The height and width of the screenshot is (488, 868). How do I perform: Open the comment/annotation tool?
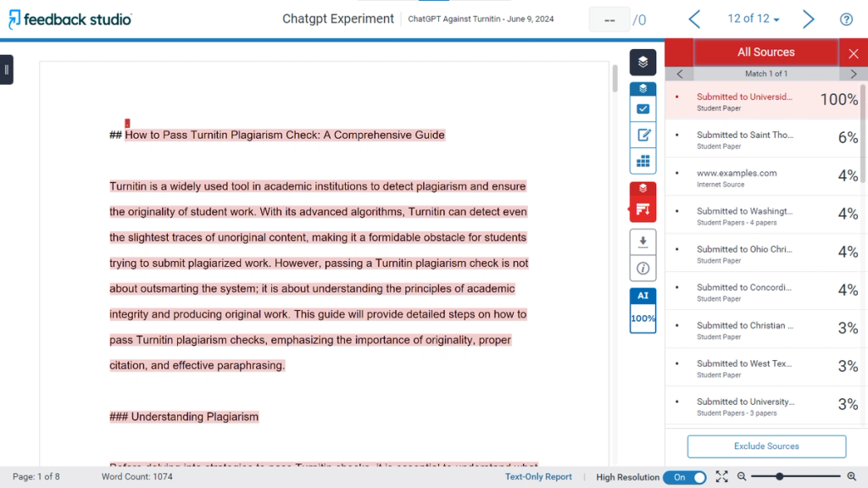[643, 135]
